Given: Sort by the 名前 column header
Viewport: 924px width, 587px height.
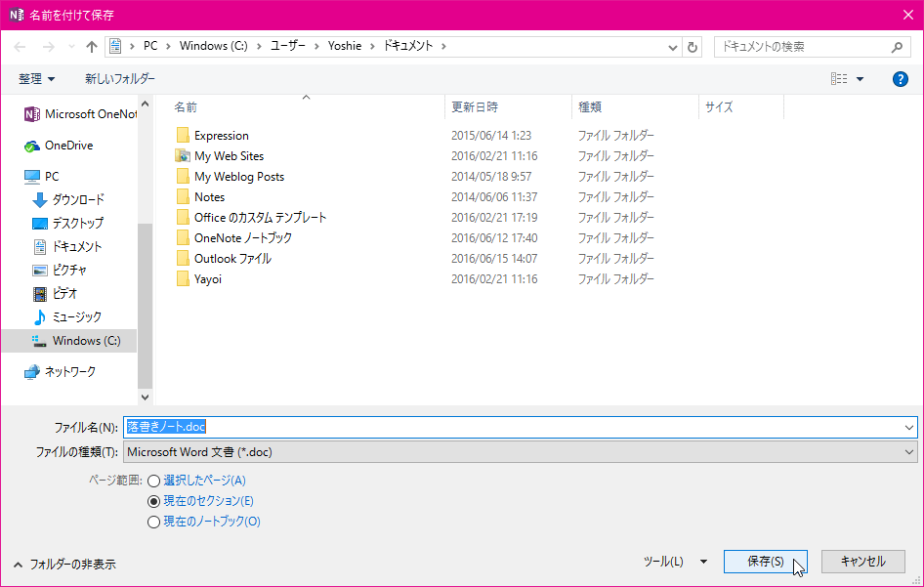Looking at the screenshot, I should click(186, 107).
